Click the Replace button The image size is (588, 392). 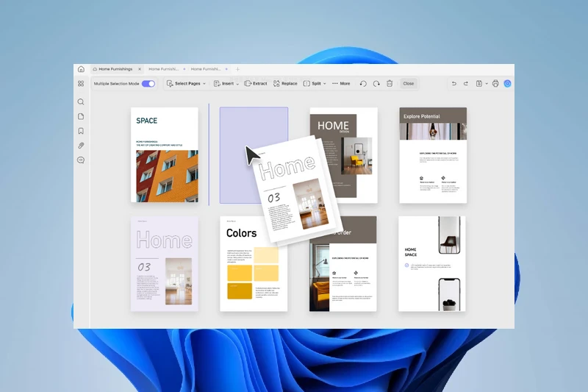tap(285, 84)
